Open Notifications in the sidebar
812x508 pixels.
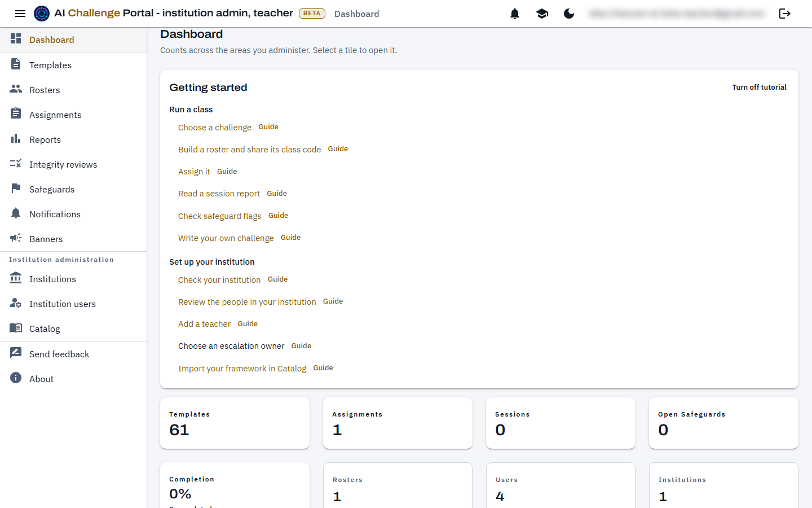coord(73,214)
